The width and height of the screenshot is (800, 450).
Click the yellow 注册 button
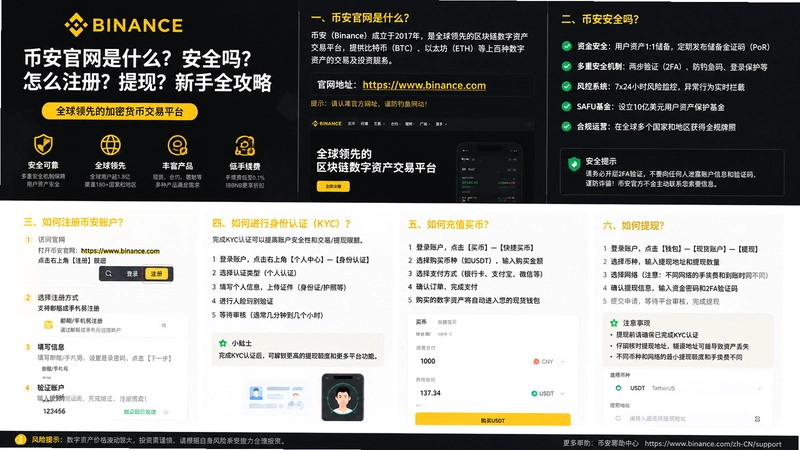(x=157, y=273)
